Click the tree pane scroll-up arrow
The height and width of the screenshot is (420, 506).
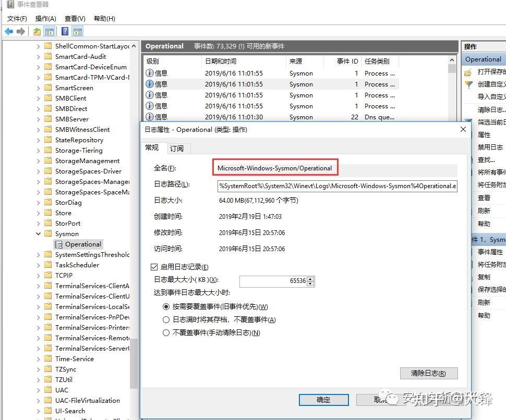pyautogui.click(x=134, y=46)
